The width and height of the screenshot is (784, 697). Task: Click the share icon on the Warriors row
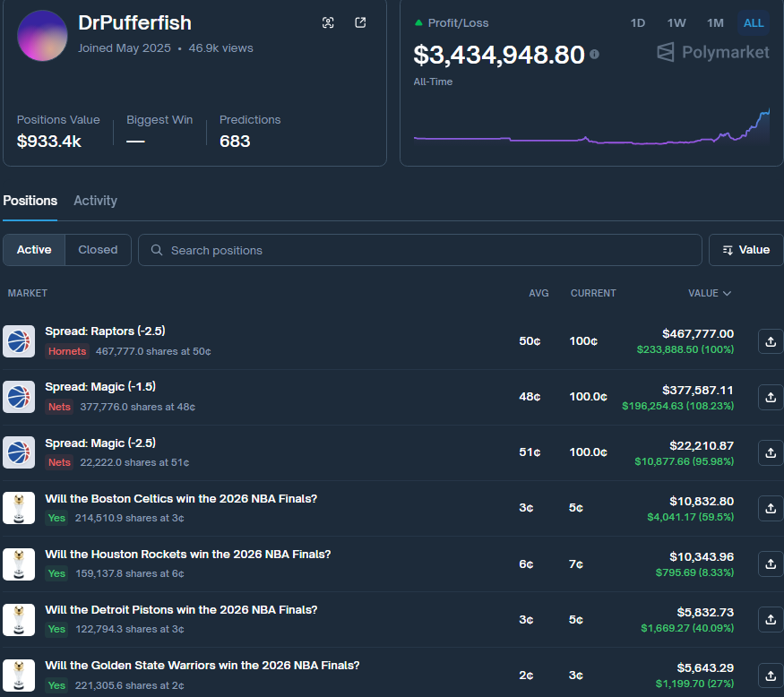(x=770, y=675)
